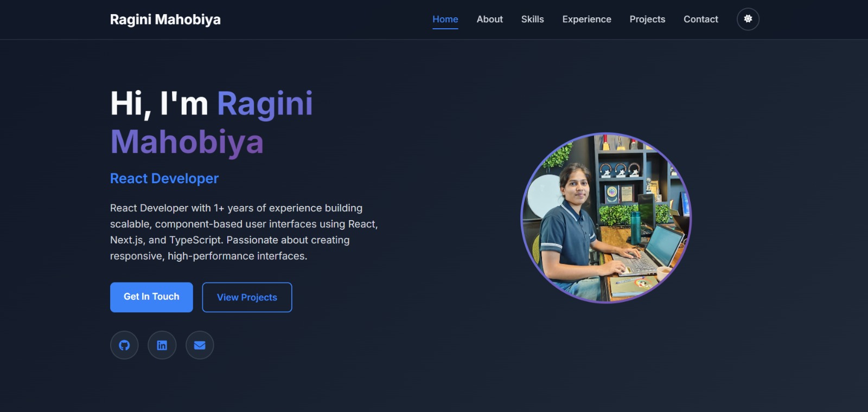The image size is (868, 412).
Task: Jump to Projects from the navbar
Action: coord(647,19)
